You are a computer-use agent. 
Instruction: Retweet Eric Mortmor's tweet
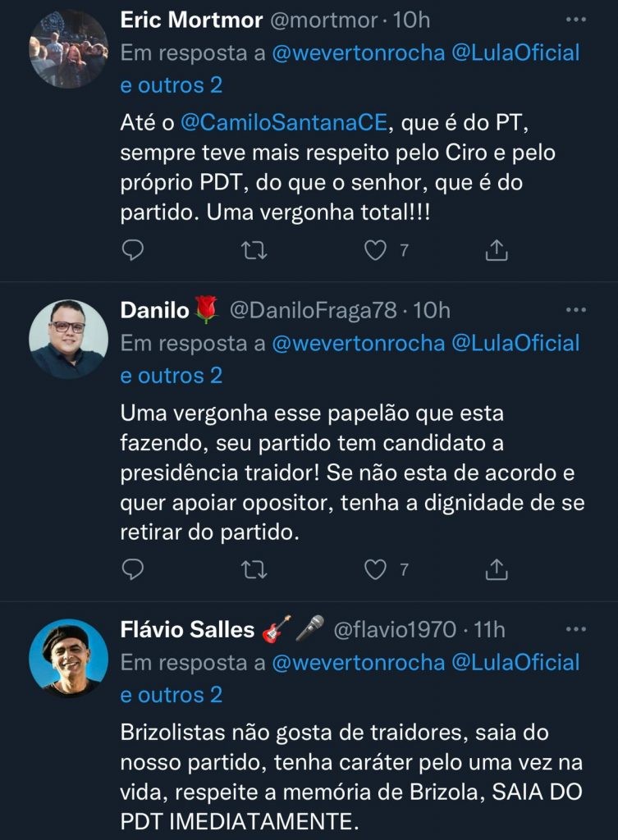254,250
